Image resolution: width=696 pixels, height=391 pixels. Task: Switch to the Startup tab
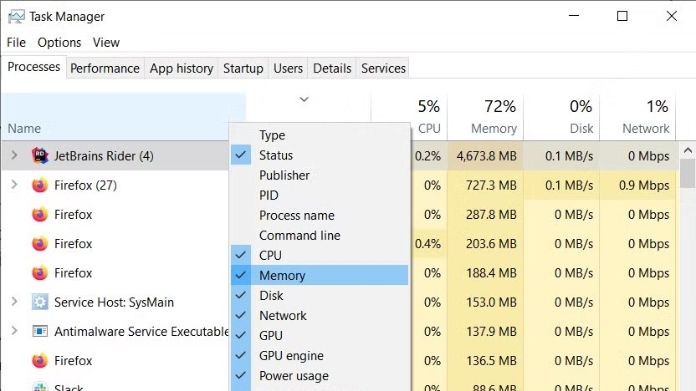click(243, 68)
